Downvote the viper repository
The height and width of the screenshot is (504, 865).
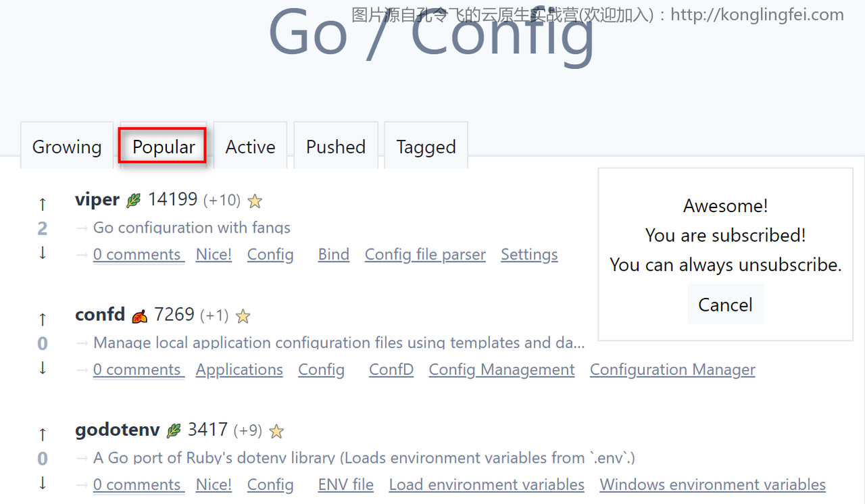click(43, 253)
